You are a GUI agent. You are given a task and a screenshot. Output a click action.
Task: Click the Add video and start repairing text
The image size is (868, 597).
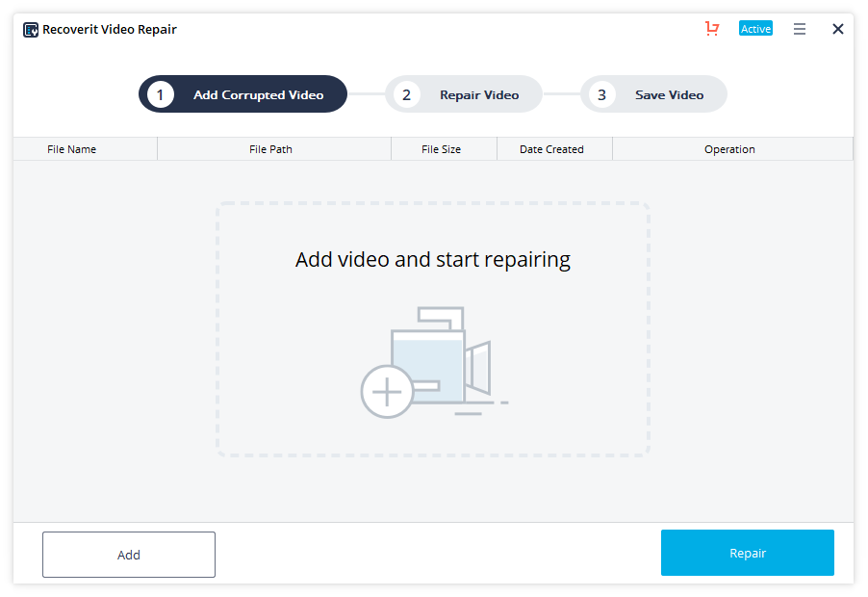coord(433,260)
